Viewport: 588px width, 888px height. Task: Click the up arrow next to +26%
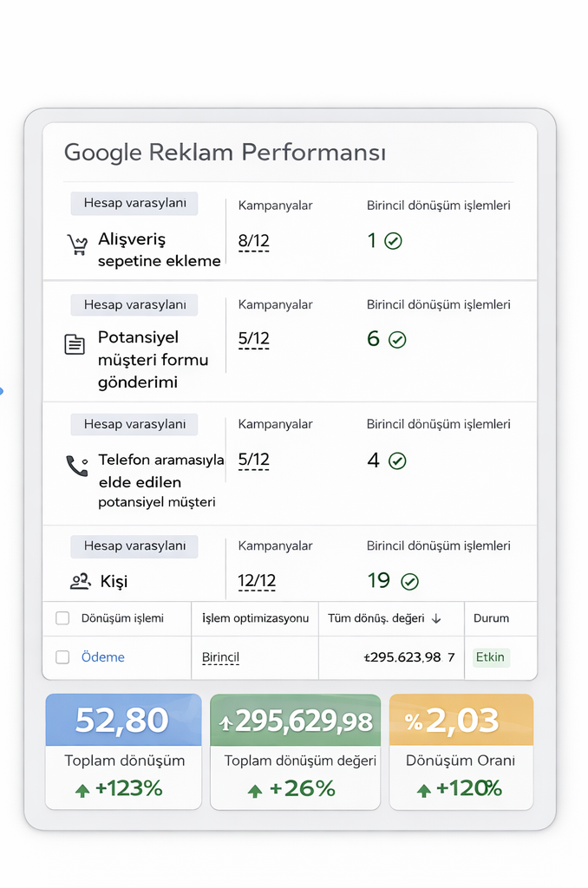click(x=255, y=791)
